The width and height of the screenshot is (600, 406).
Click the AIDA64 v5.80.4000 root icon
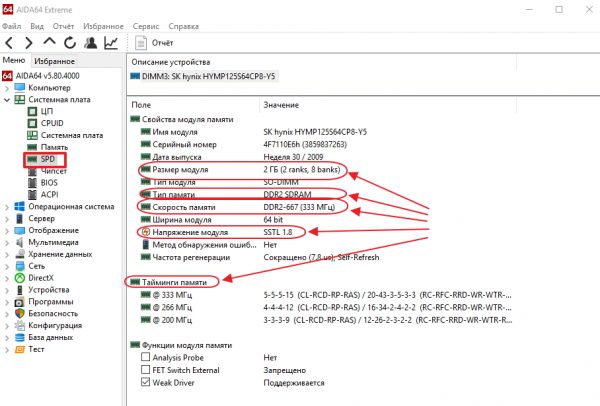(7, 75)
